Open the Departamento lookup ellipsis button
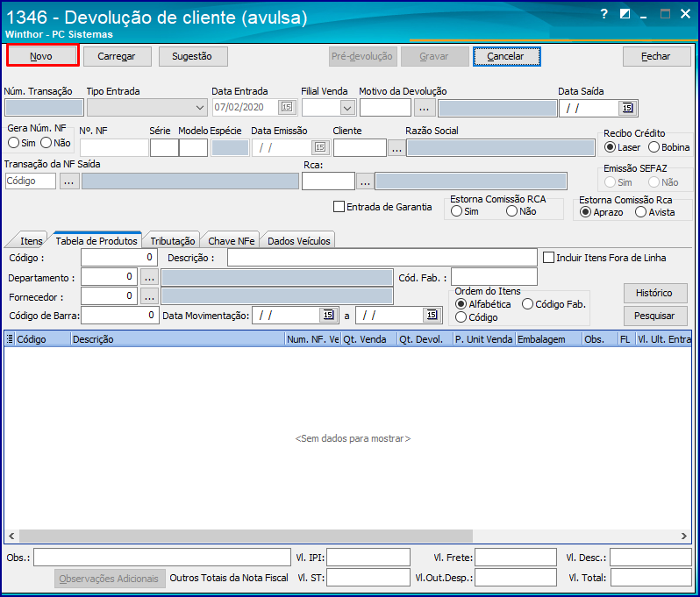The image size is (700, 597). (x=149, y=277)
